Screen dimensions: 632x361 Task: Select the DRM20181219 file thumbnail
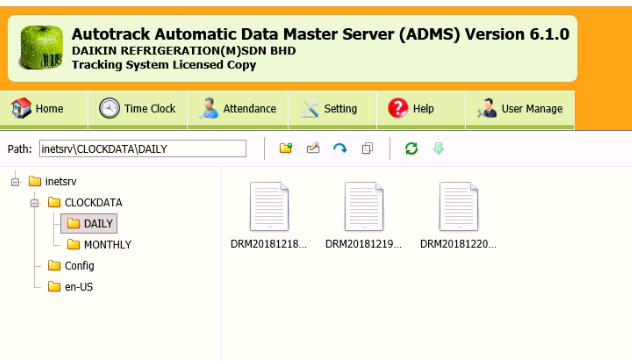coord(364,216)
